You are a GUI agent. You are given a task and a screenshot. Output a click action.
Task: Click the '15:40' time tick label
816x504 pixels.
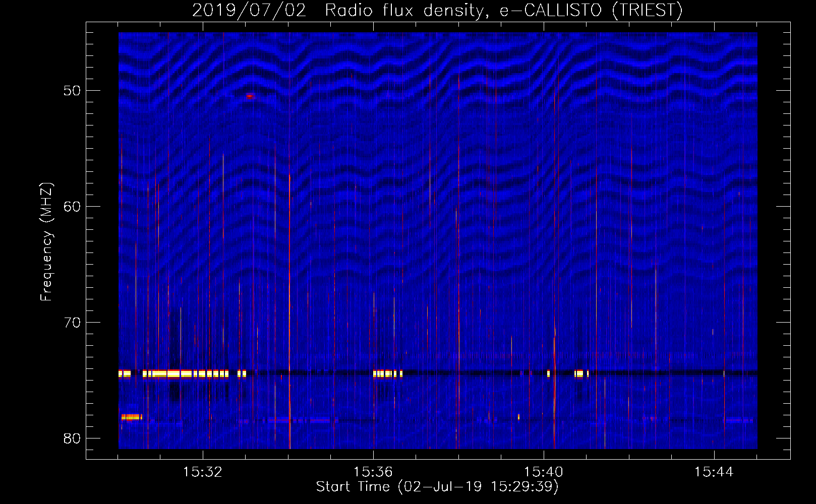pos(544,472)
